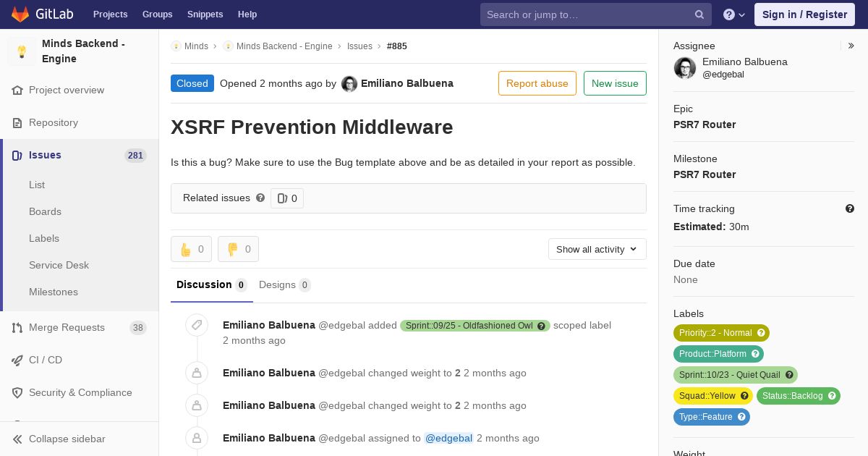Open the Show all activity dropdown
Screen dimensions: 868x456
pos(597,249)
